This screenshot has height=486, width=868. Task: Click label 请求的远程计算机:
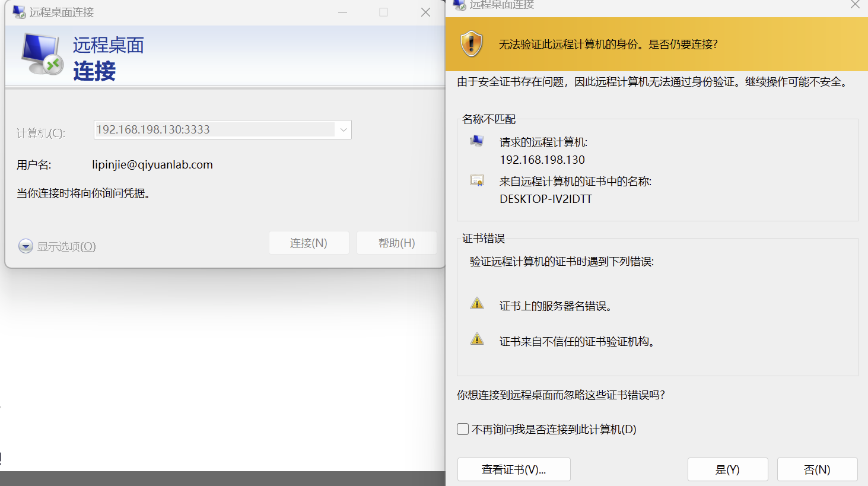click(543, 142)
